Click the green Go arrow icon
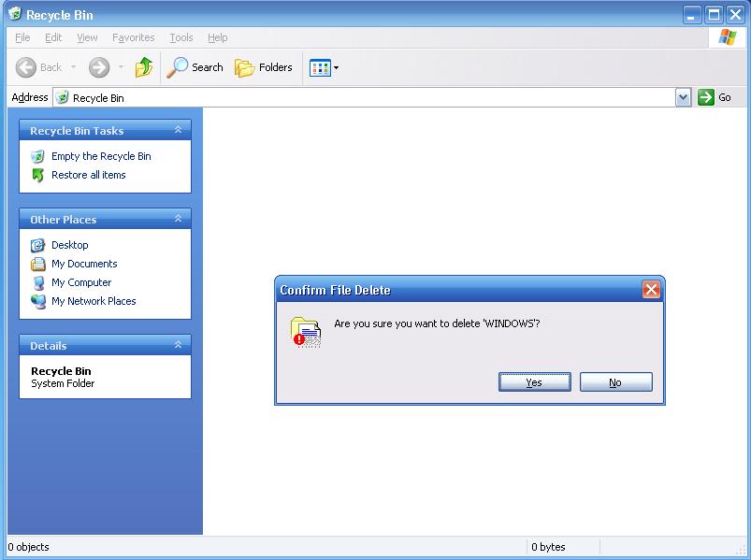751x560 pixels. click(x=705, y=97)
